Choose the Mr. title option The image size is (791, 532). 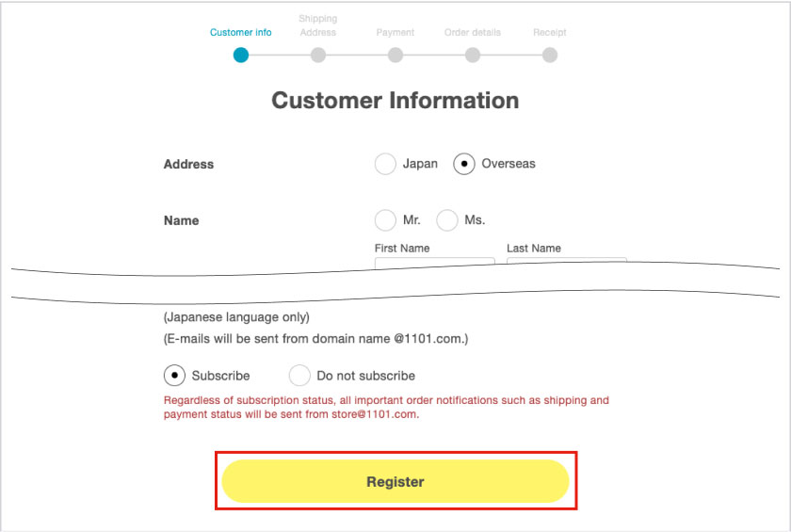(385, 220)
